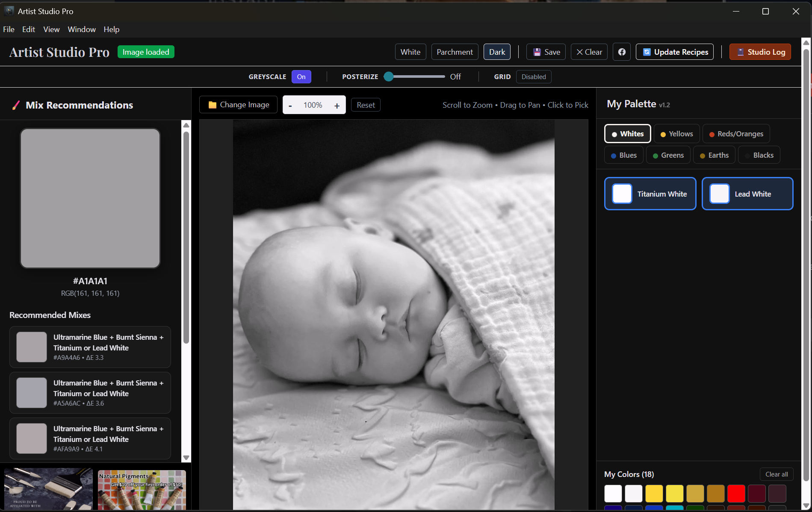This screenshot has width=812, height=512.
Task: Select the Earths palette category
Action: (x=714, y=155)
